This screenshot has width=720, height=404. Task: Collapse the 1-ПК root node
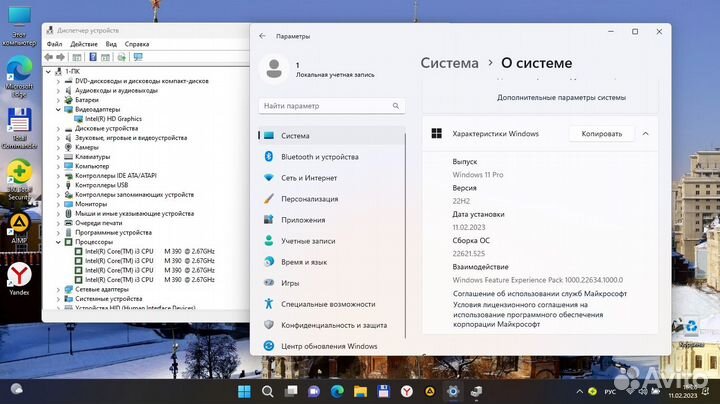(48, 72)
